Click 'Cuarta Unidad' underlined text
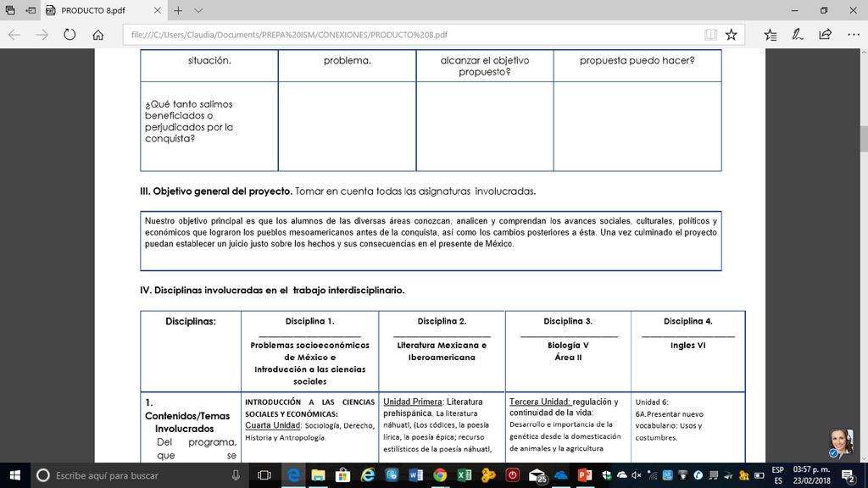The image size is (868, 488). pos(273,425)
